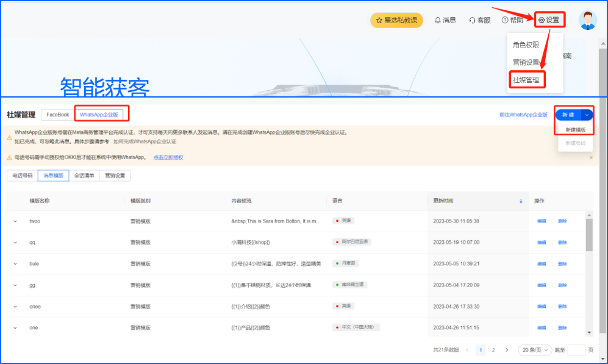Select 营销设置 from settings dropdown menu
The width and height of the screenshot is (608, 364).
click(526, 62)
